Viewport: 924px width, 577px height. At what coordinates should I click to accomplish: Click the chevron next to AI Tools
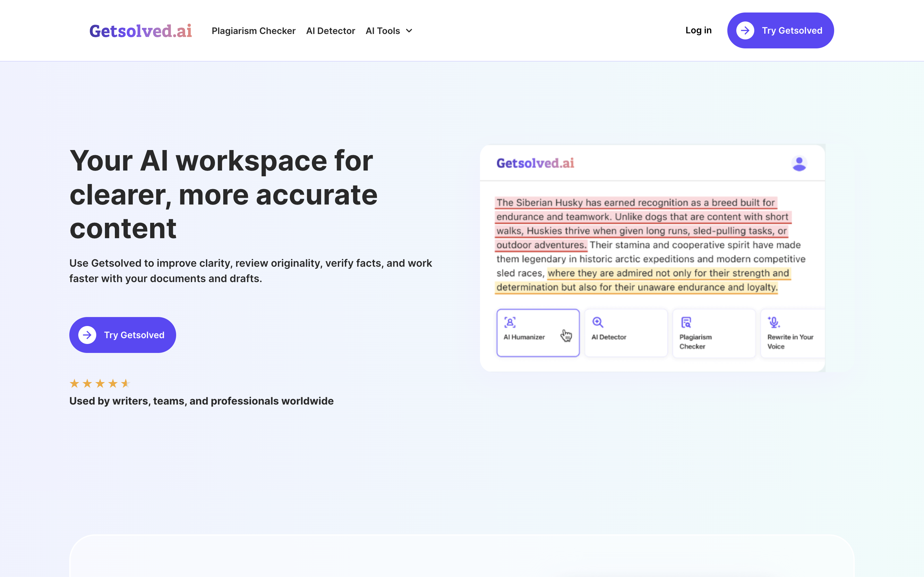[x=409, y=31]
